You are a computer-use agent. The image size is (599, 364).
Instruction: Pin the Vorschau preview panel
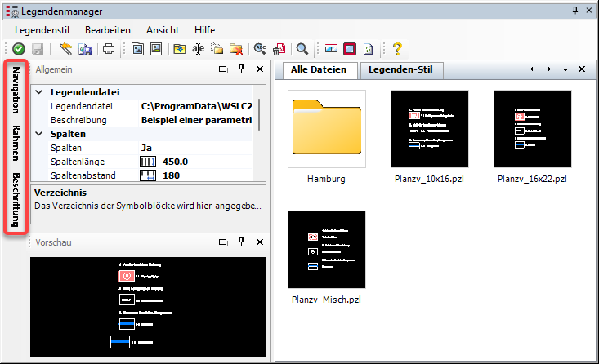pyautogui.click(x=241, y=242)
